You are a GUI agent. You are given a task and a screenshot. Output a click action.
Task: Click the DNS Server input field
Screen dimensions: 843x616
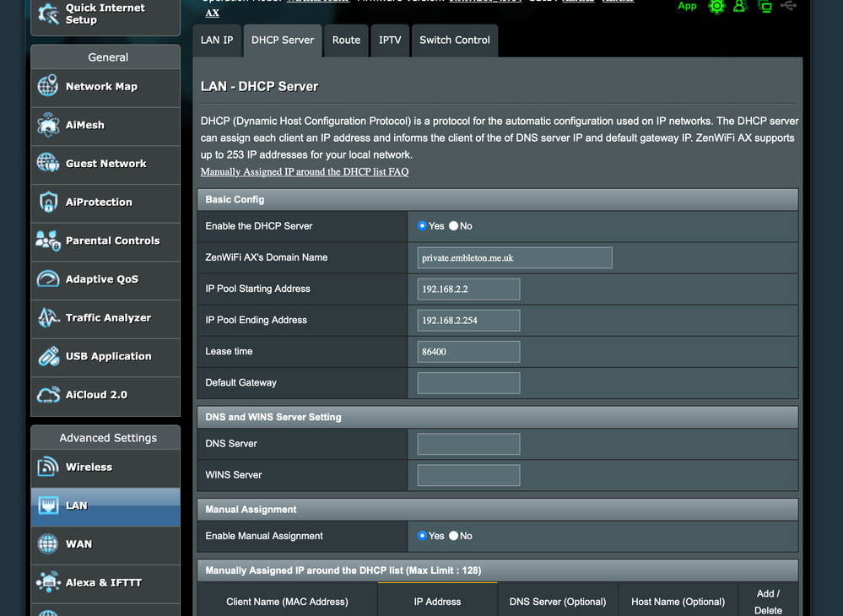click(x=468, y=444)
